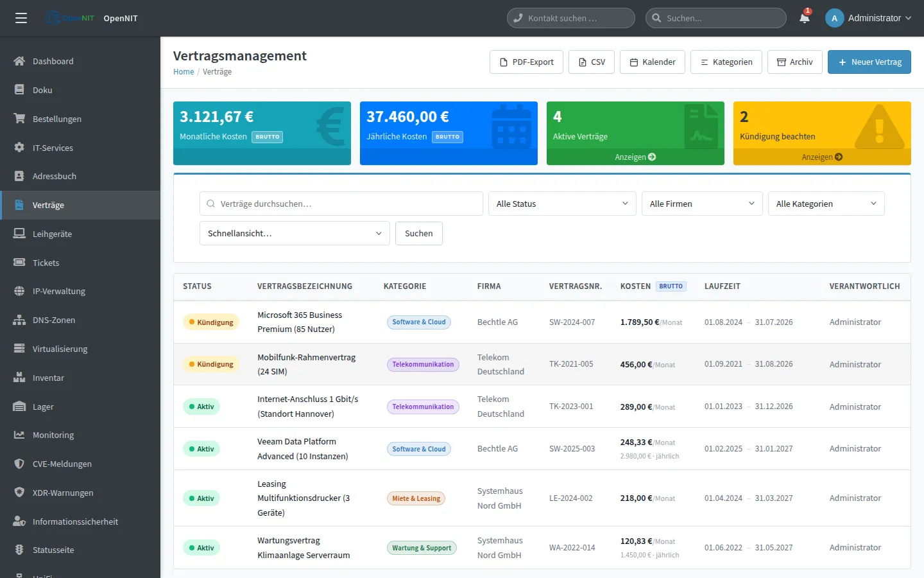Open the Leasing Multifunktionsdrucker contract
The height and width of the screenshot is (578, 924).
point(304,498)
